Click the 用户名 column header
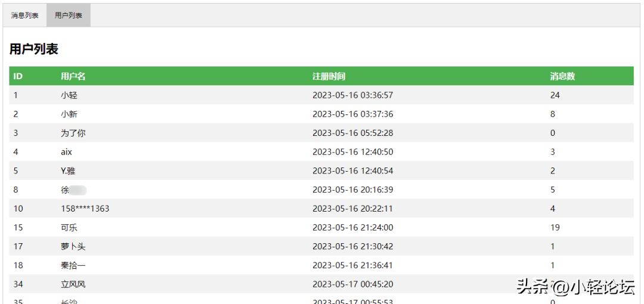Screen dimensions: 644x304 73,76
